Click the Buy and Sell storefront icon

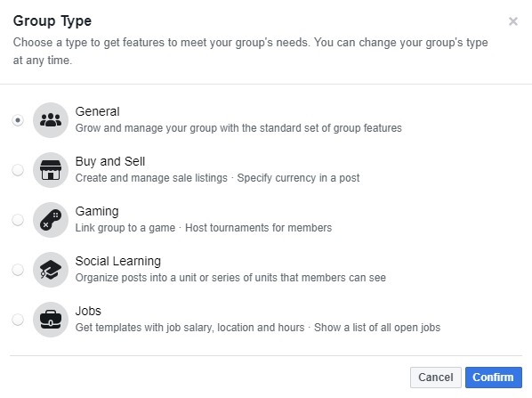coord(51,170)
